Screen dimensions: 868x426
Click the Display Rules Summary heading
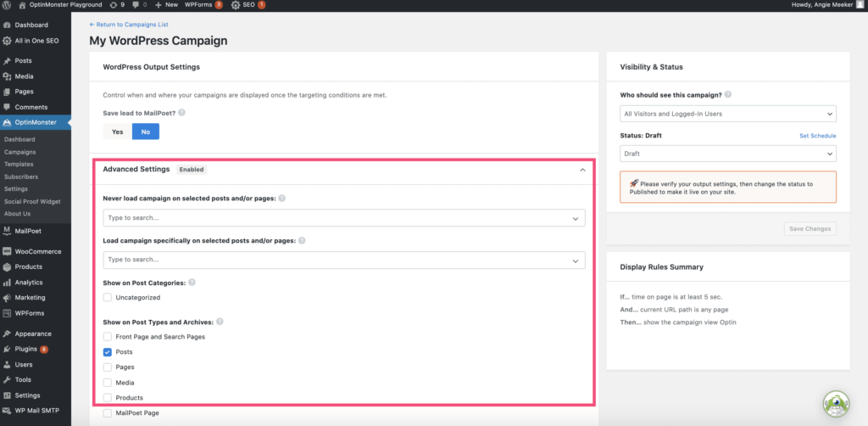[661, 267]
